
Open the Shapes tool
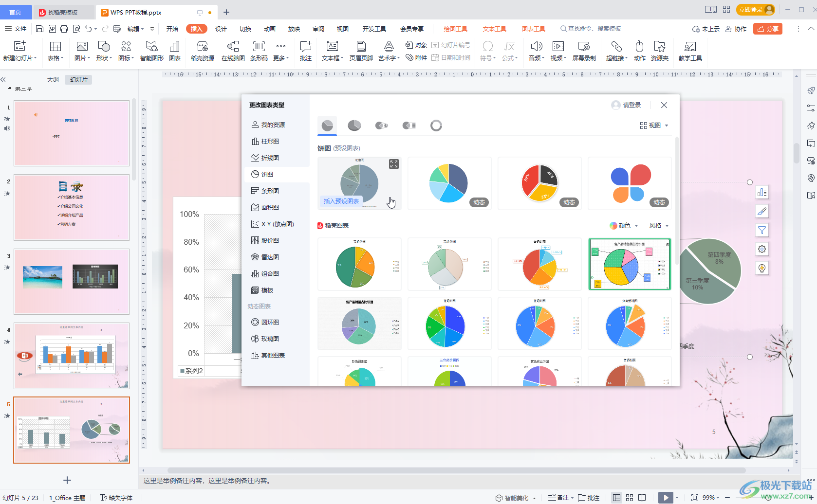(104, 51)
